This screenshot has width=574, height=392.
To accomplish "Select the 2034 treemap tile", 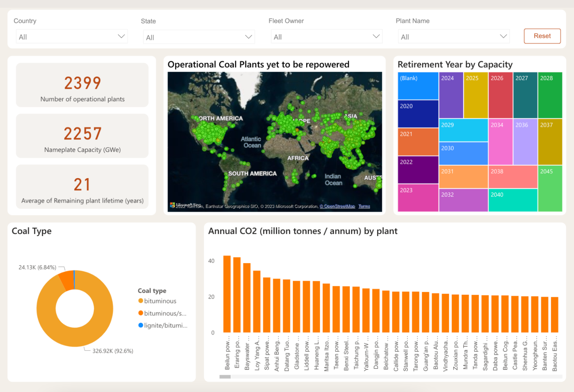I will 501,142.
